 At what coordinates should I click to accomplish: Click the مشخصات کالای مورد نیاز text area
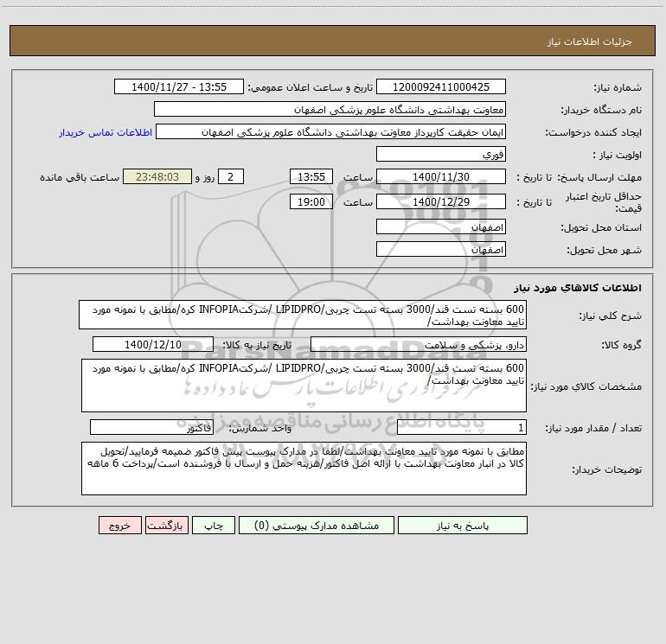tap(304, 386)
